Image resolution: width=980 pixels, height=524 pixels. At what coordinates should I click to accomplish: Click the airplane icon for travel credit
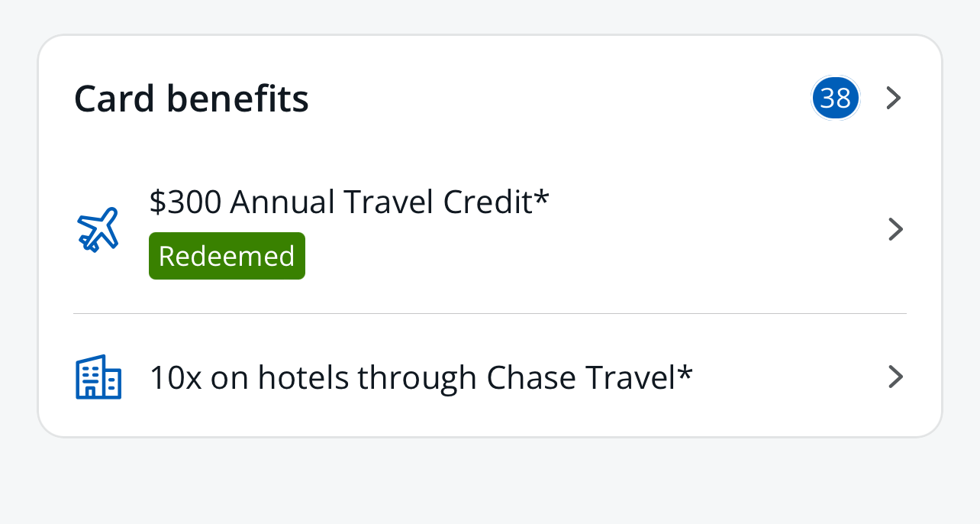(98, 229)
